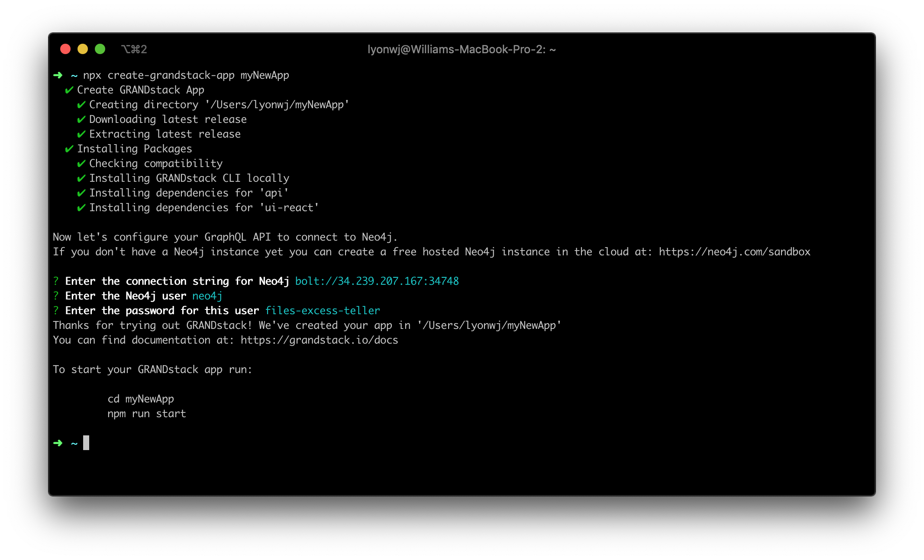Click the terminal cursor block at the prompt
The image size is (924, 560).
pos(86,443)
